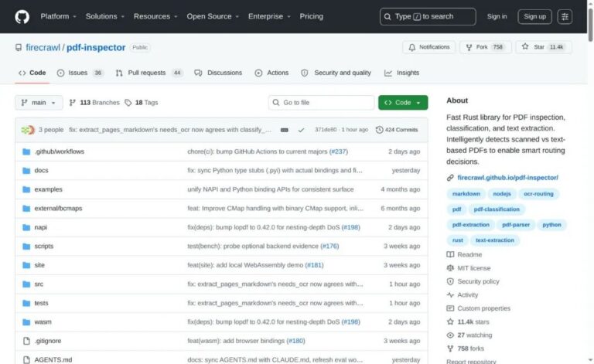Expand the Platform menu
Screen dimensions: 594x364
click(58, 17)
